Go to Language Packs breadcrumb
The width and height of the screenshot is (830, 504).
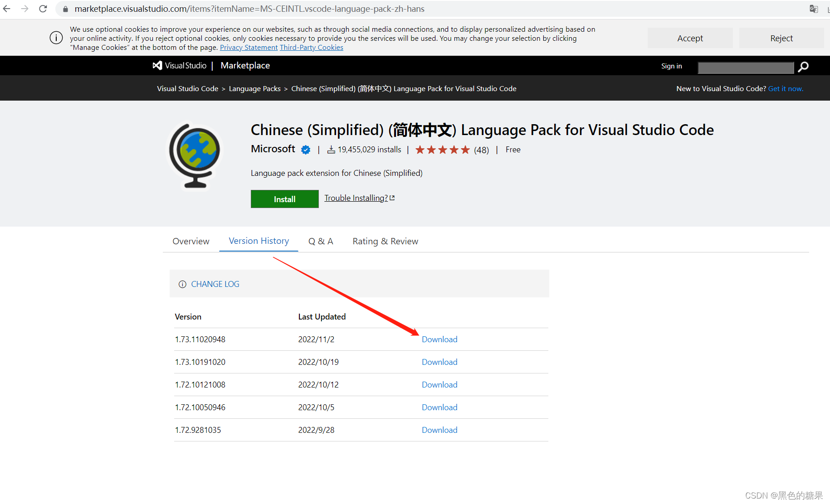coord(255,89)
